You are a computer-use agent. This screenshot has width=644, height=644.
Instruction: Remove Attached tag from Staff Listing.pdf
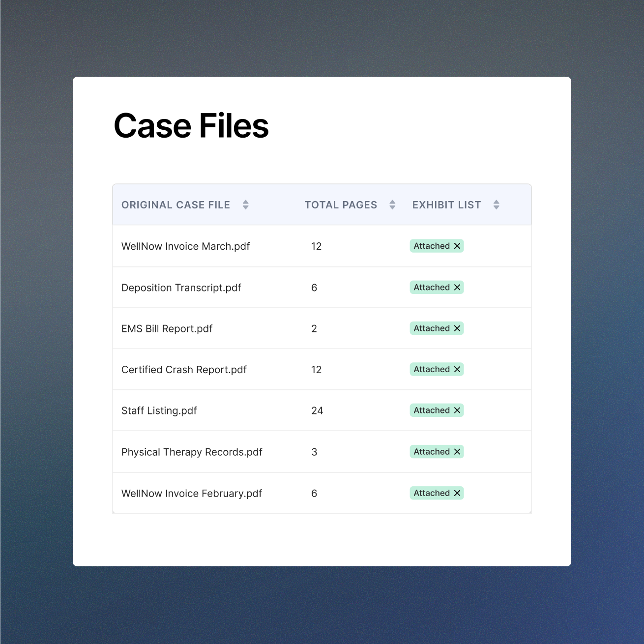[x=457, y=410]
